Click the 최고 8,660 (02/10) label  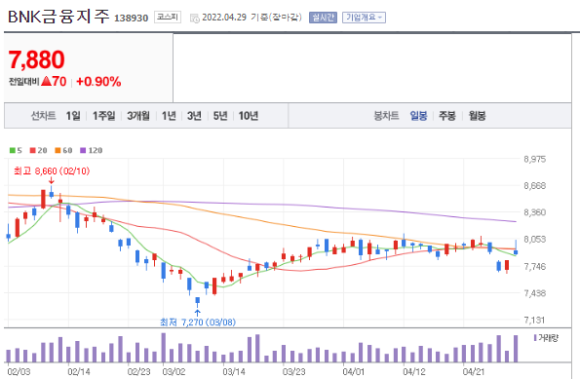51,171
